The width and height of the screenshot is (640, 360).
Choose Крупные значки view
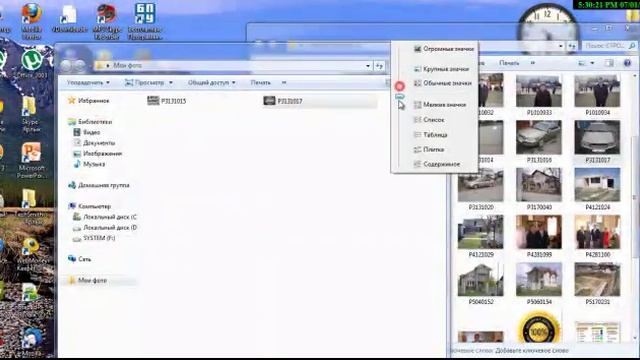pyautogui.click(x=441, y=69)
